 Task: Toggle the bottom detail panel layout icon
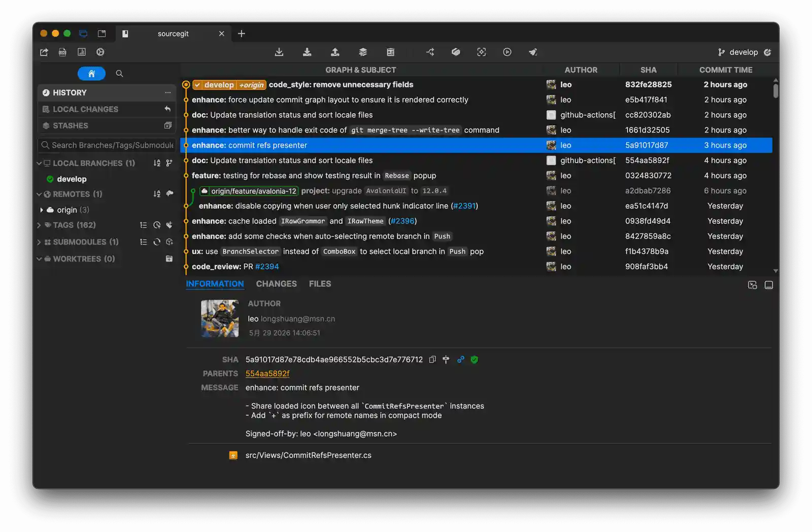pyautogui.click(x=769, y=285)
